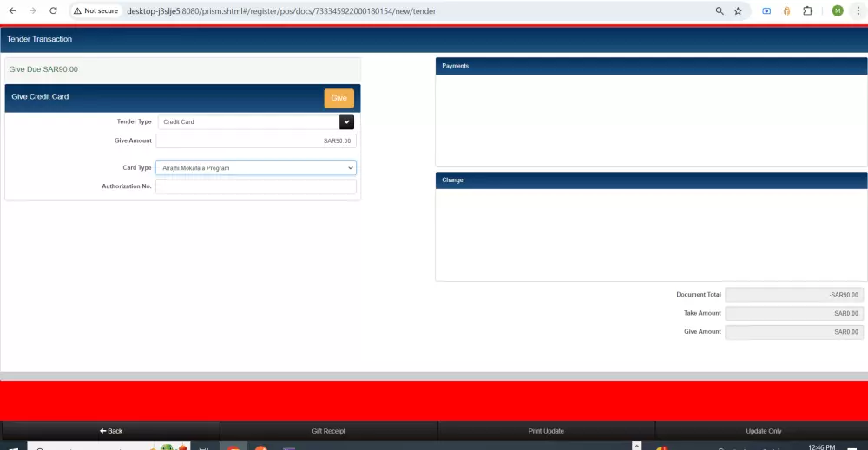Screen dimensions: 868x450
Task: Open the Tender Type dropdown arrow
Action: 346,121
